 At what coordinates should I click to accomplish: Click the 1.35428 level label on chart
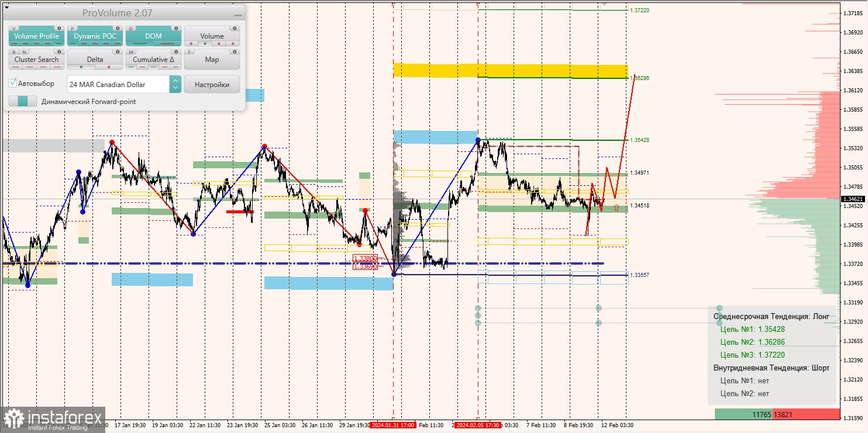tap(639, 140)
